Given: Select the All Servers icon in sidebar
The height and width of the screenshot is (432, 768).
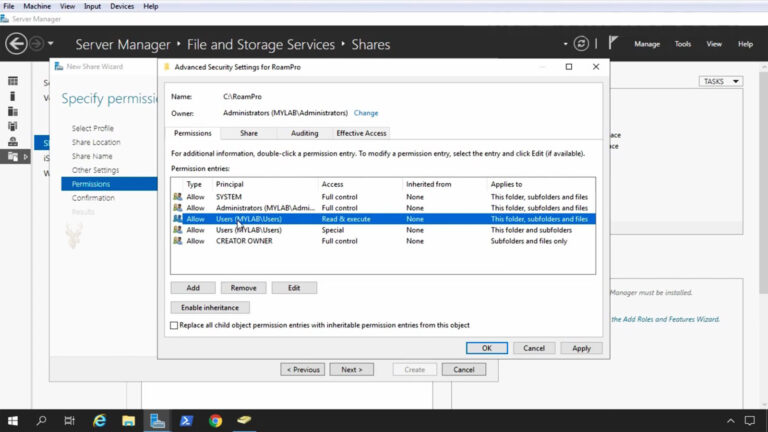Looking at the screenshot, I should 13,112.
